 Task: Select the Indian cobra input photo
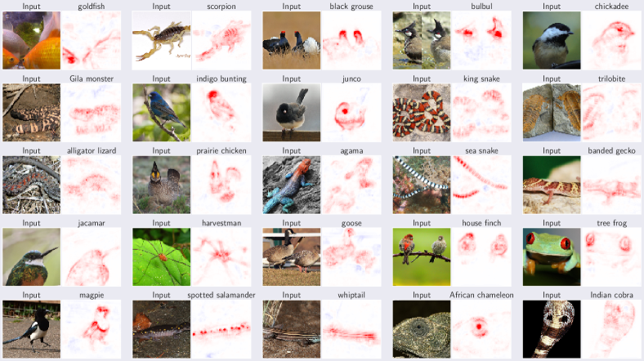pos(552,329)
